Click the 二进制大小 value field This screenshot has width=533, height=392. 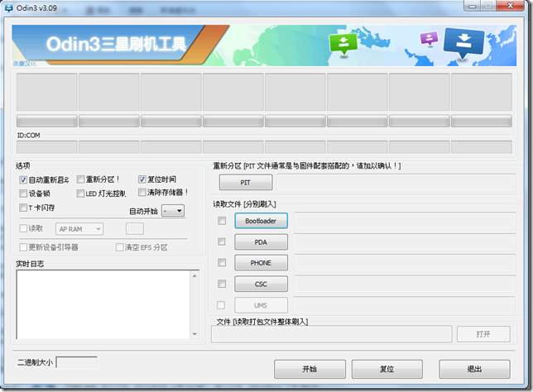coord(77,362)
